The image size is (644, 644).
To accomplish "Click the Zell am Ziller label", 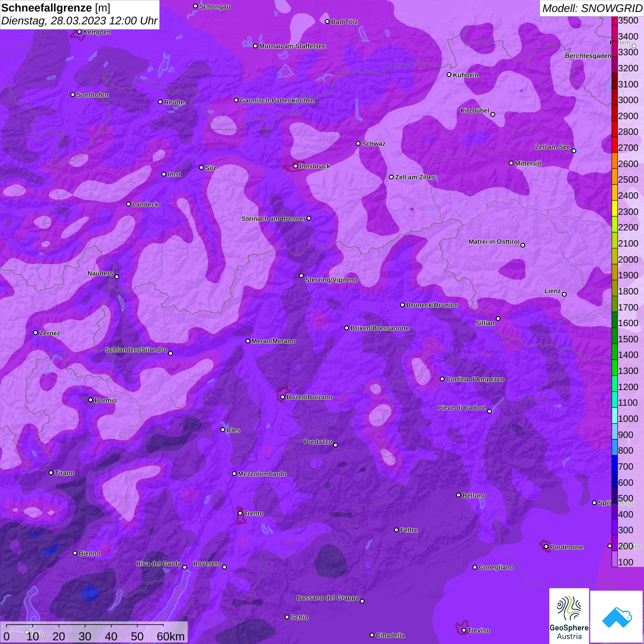I will pos(415,177).
